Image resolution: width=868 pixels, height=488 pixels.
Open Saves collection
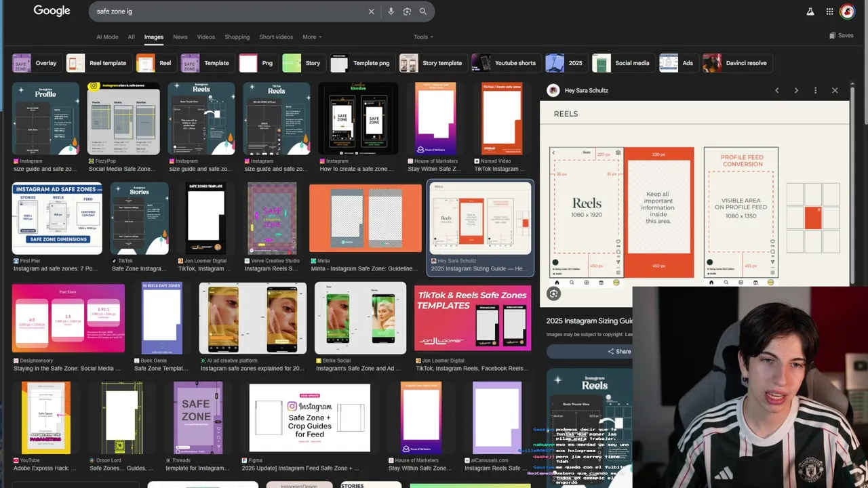point(841,35)
